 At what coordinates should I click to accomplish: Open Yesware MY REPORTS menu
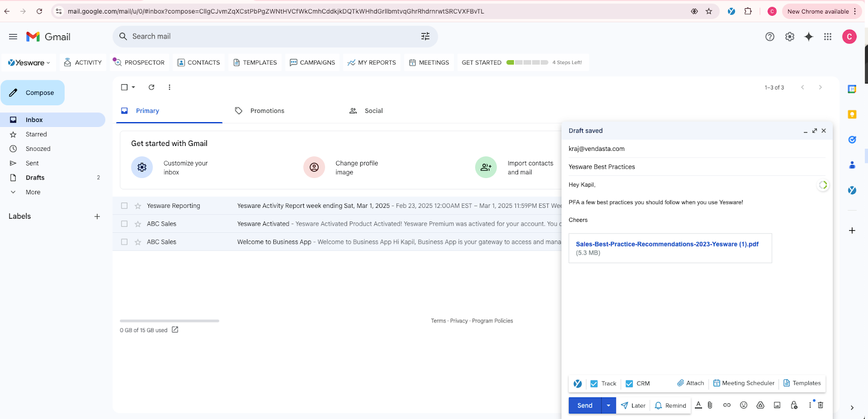(372, 62)
